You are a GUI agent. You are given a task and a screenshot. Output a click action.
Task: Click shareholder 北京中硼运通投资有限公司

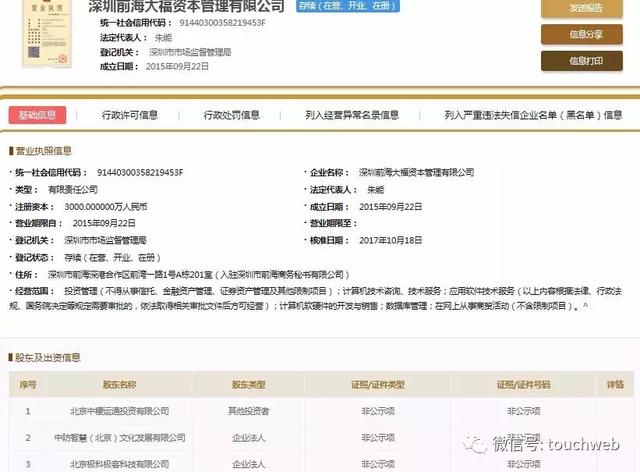coord(120,411)
